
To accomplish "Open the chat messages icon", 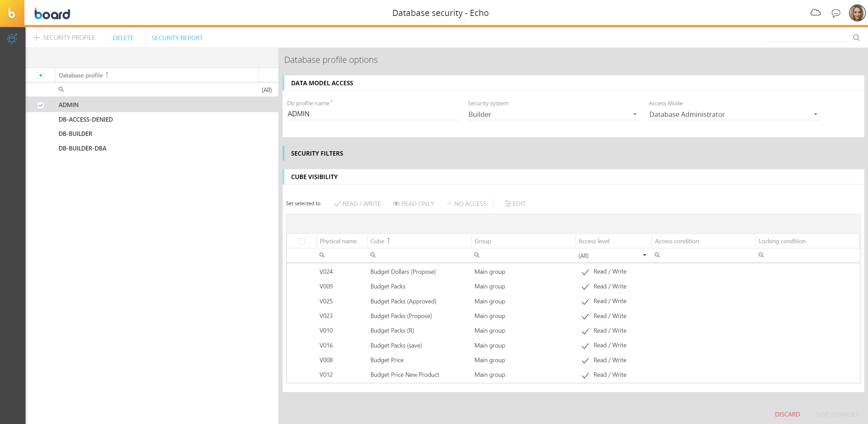I will coord(836,13).
